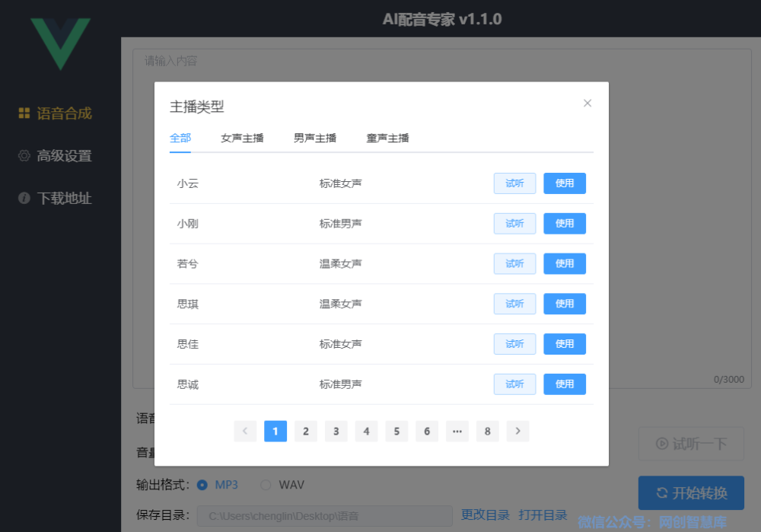Select page 8 in pagination
This screenshot has height=532, width=761.
488,431
